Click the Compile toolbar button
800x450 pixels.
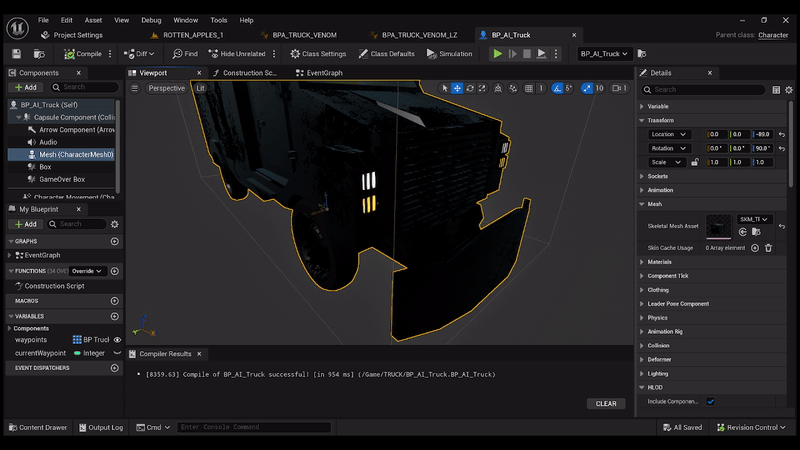click(84, 54)
